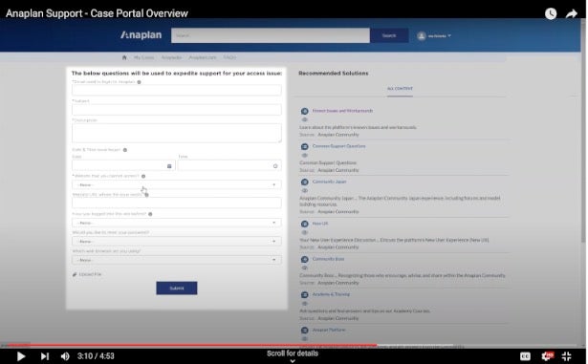Click the Subject input field

(177, 110)
